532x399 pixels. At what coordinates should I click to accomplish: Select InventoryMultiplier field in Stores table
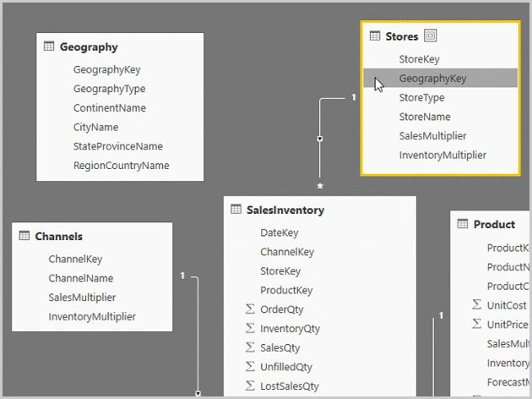442,156
